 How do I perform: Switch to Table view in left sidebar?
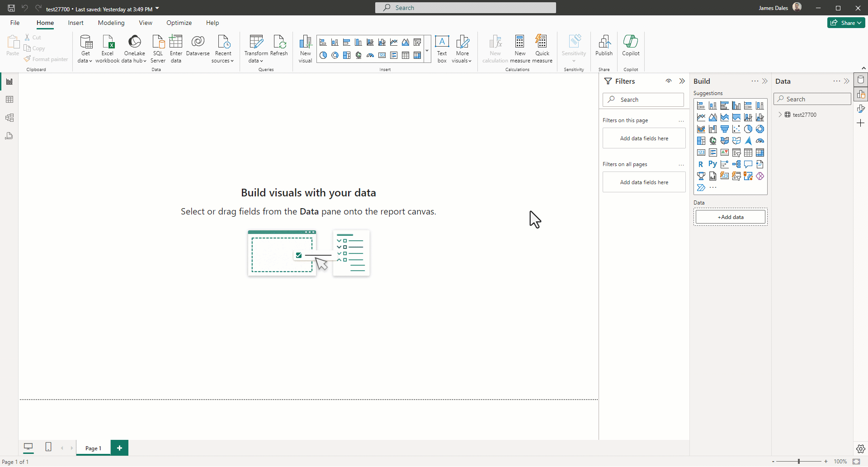point(9,100)
